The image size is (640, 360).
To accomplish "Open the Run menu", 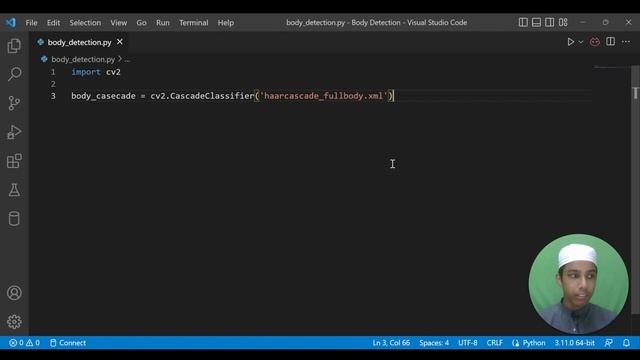I will [x=162, y=23].
